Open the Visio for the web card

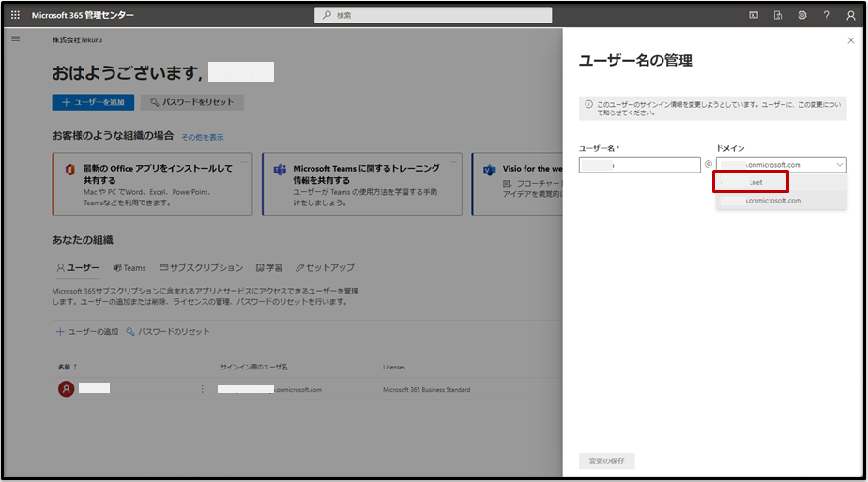pos(517,185)
